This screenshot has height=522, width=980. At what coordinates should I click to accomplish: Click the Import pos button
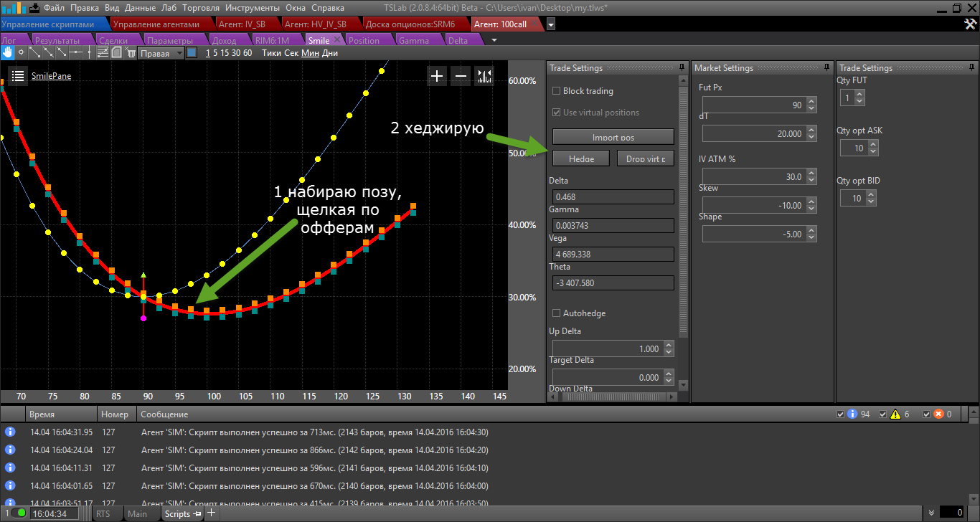click(613, 137)
